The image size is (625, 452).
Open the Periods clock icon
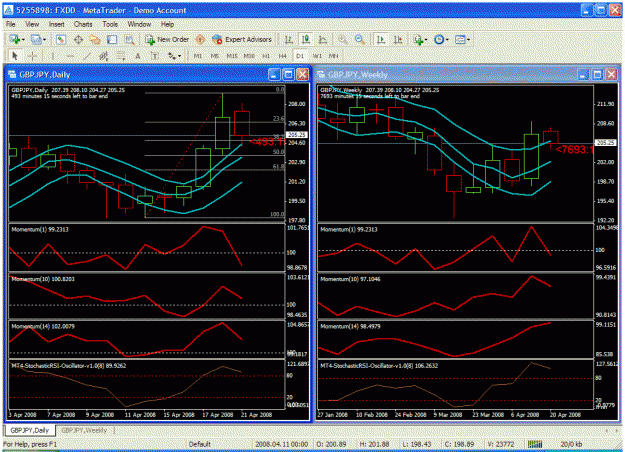coord(439,39)
